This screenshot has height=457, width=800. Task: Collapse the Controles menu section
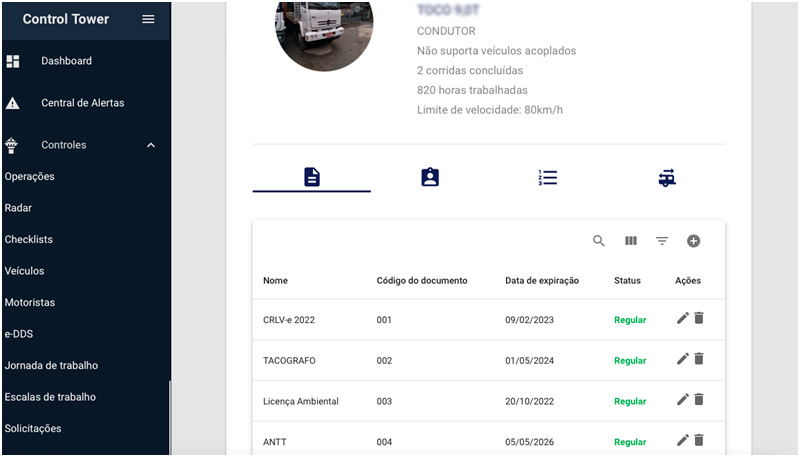[151, 145]
